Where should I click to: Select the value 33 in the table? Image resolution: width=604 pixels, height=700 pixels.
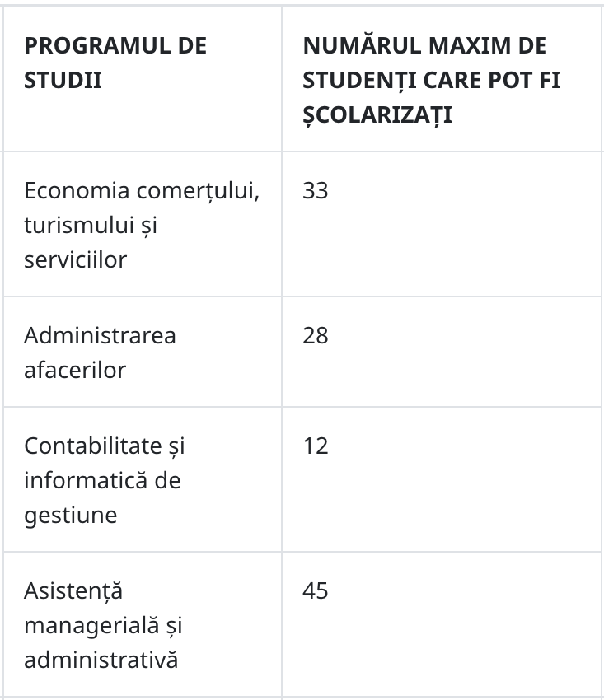316,190
